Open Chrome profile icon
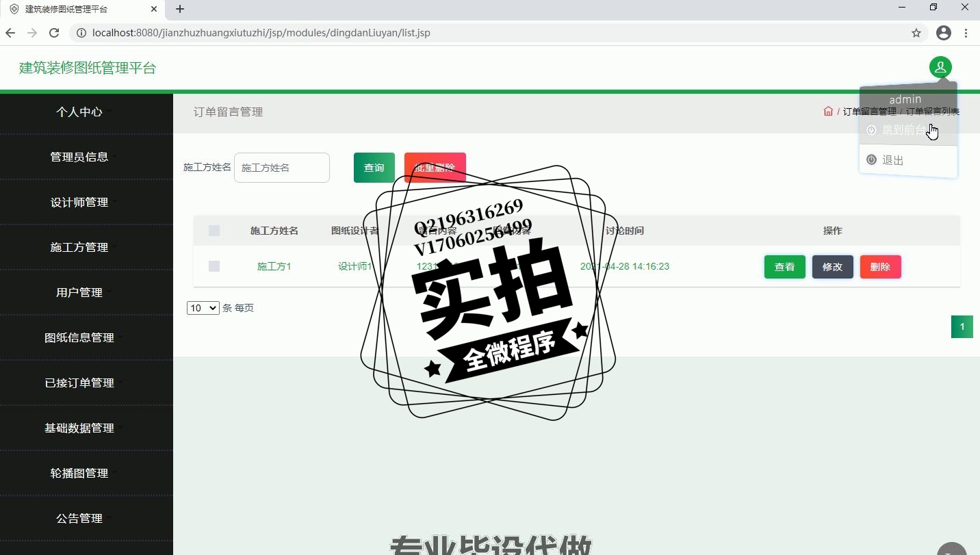This screenshot has width=980, height=555. click(944, 33)
